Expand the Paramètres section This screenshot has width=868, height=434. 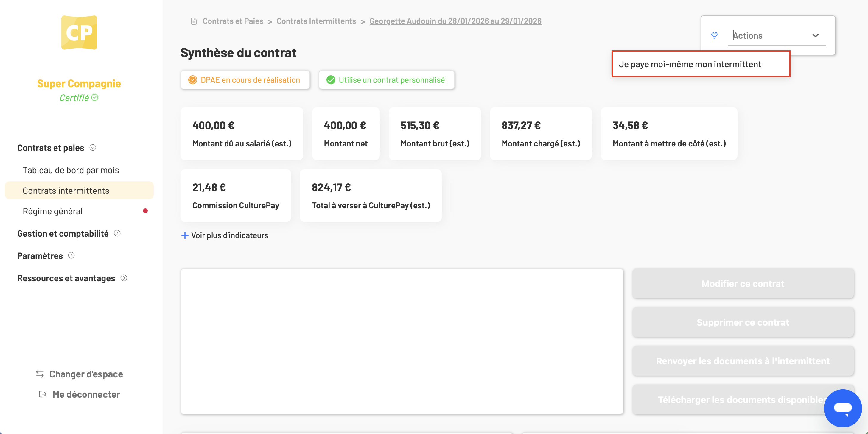click(x=71, y=256)
